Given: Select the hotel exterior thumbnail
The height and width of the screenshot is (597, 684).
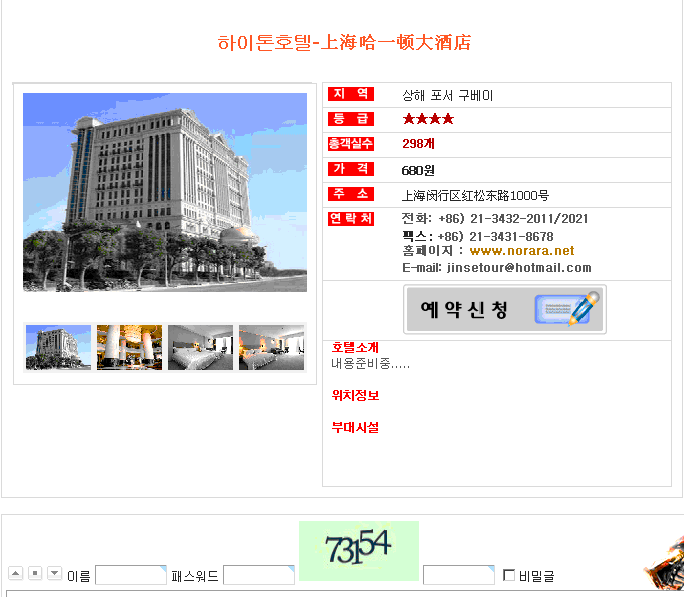Looking at the screenshot, I should 58,348.
